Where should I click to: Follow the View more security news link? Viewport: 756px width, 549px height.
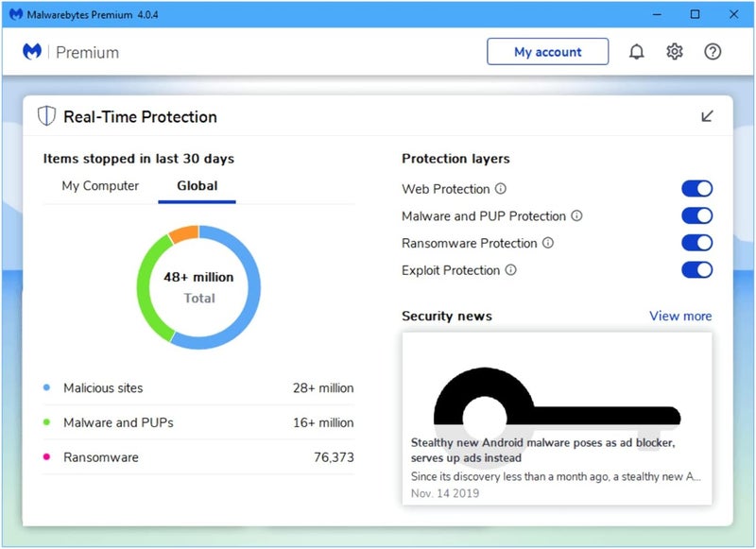680,317
